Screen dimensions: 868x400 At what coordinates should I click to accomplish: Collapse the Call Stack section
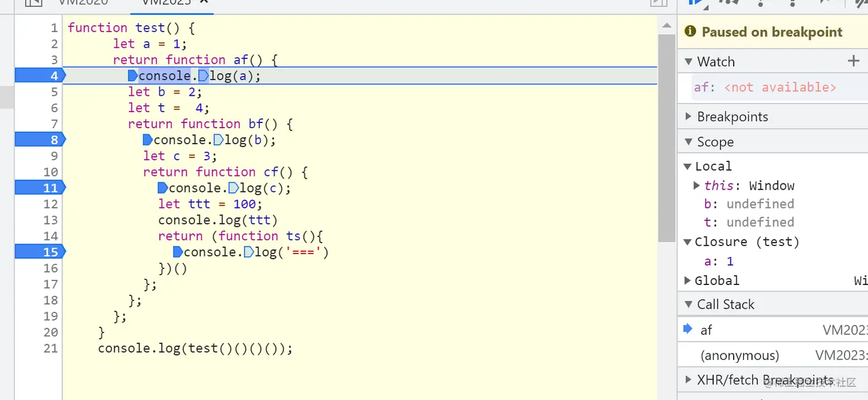coord(688,305)
